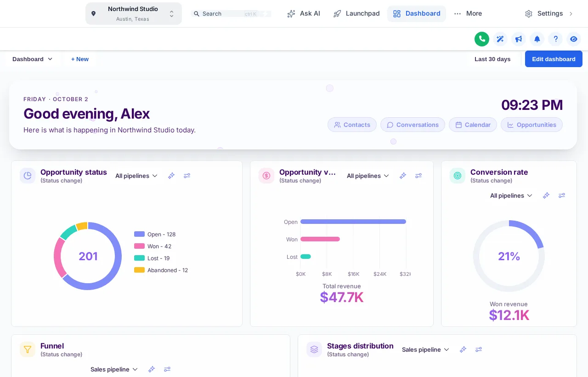The width and height of the screenshot is (588, 377).
Task: Click sparkle AI icon in Opportunity status card
Action: tap(171, 176)
